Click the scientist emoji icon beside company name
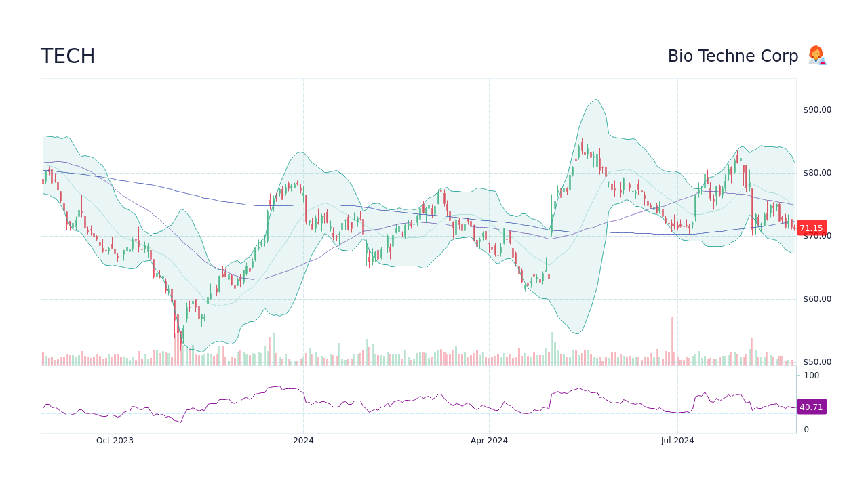868x488 pixels. pyautogui.click(x=817, y=56)
